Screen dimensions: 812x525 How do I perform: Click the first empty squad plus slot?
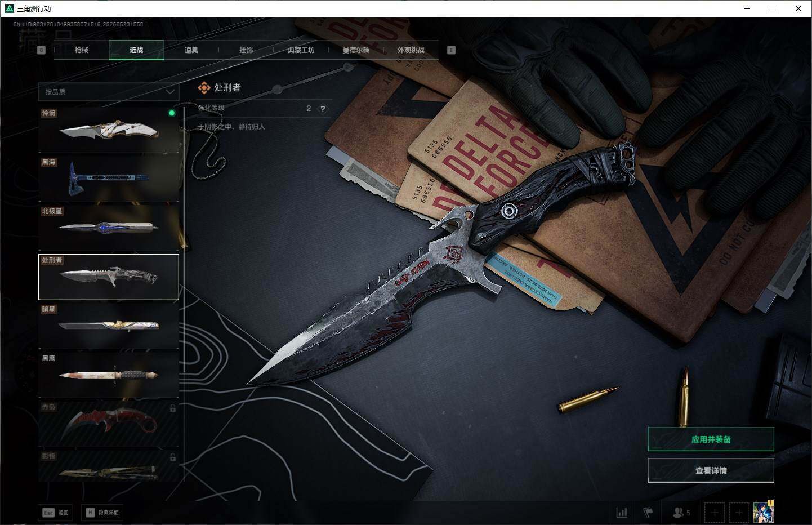715,513
